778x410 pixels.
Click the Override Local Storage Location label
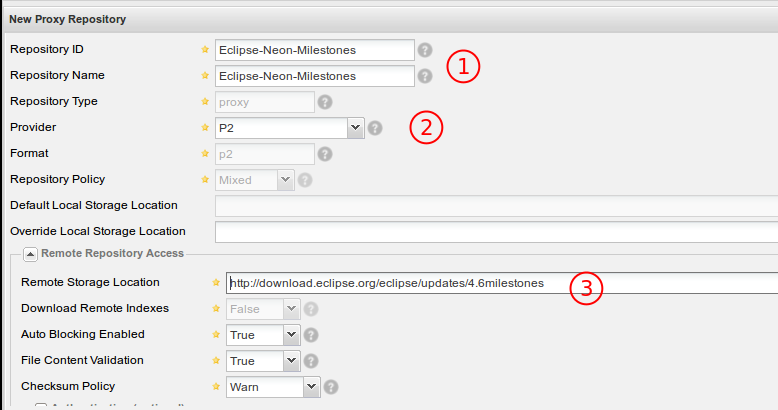click(x=98, y=231)
